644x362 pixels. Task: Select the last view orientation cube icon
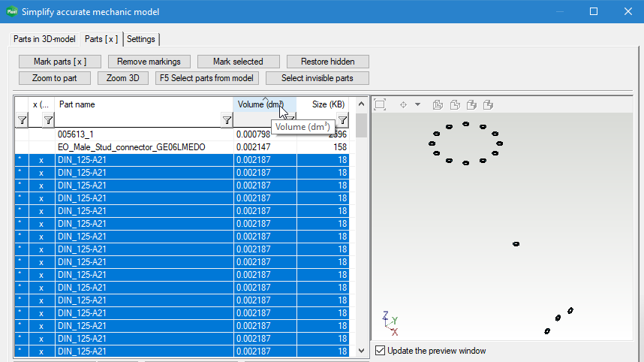pos(488,104)
